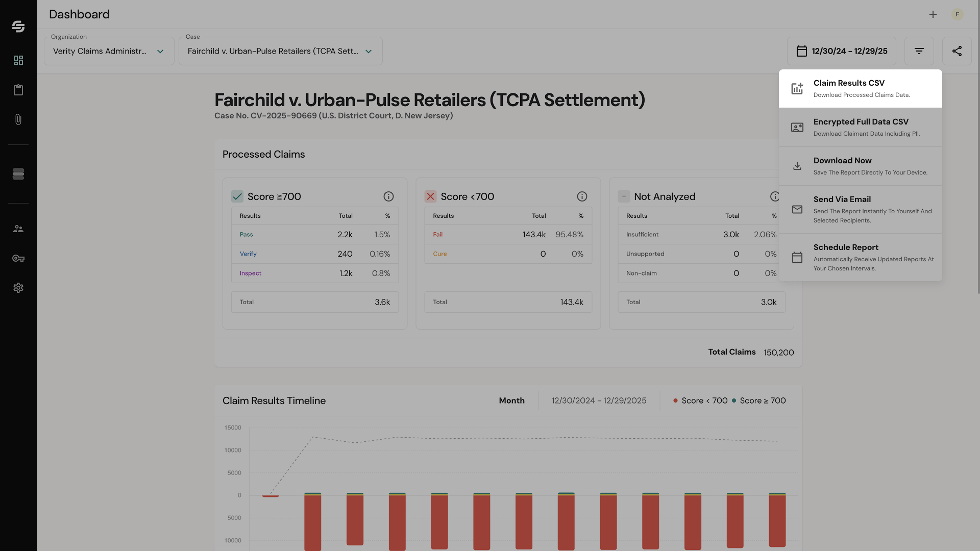
Task: Open the Dashboard grid icon in the sidebar
Action: [x=18, y=60]
